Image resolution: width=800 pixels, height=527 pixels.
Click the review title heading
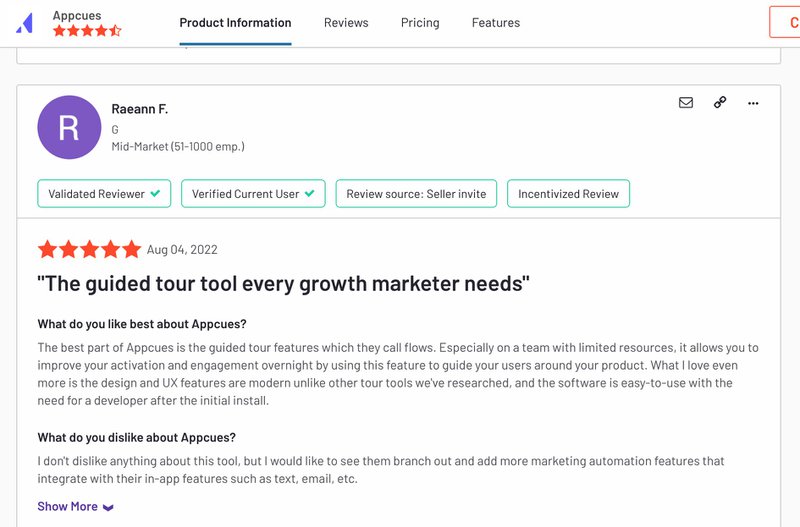click(283, 284)
